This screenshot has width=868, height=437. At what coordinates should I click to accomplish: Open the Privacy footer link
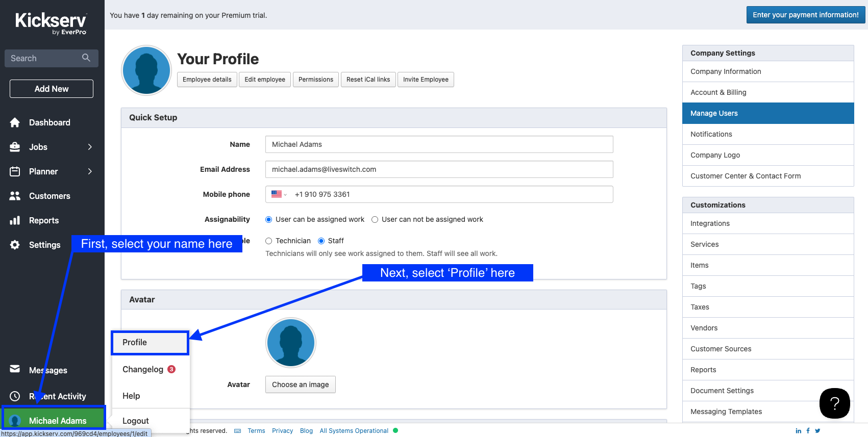coord(282,431)
